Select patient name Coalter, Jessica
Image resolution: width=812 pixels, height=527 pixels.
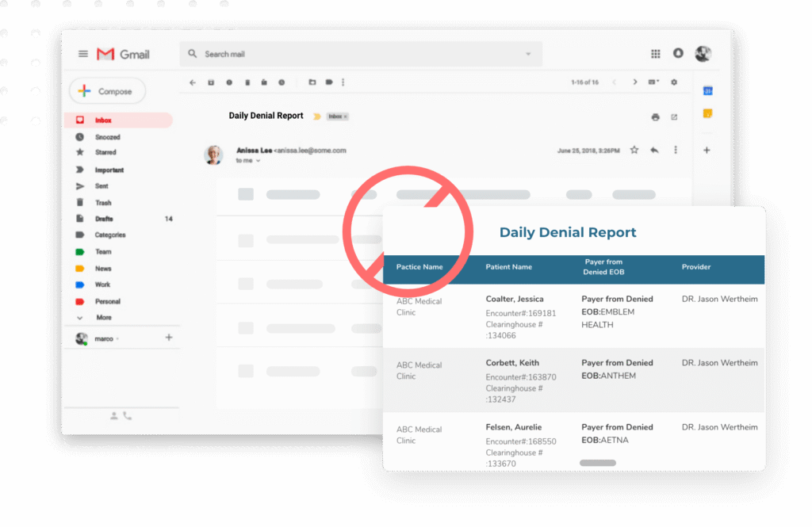(514, 299)
